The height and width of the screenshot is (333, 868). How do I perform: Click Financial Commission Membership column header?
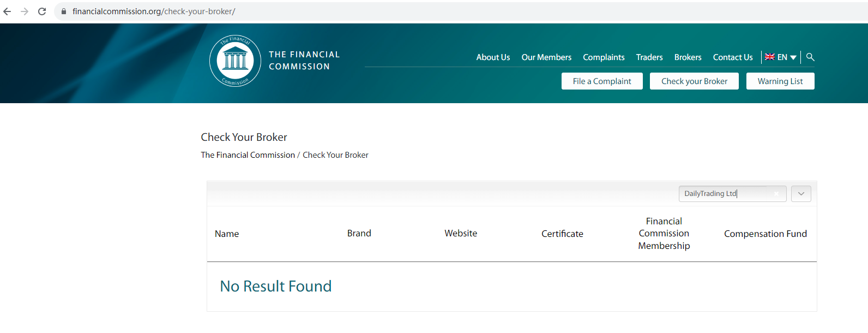pyautogui.click(x=664, y=234)
